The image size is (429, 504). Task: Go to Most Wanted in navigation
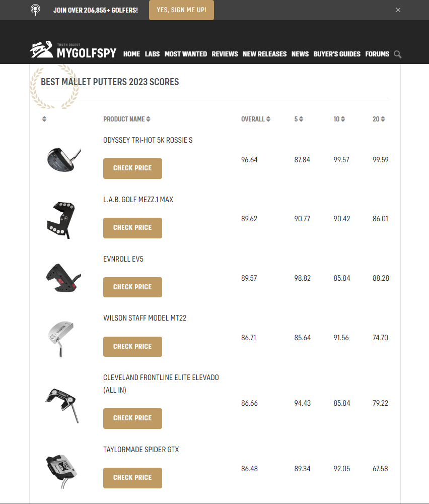coord(186,54)
